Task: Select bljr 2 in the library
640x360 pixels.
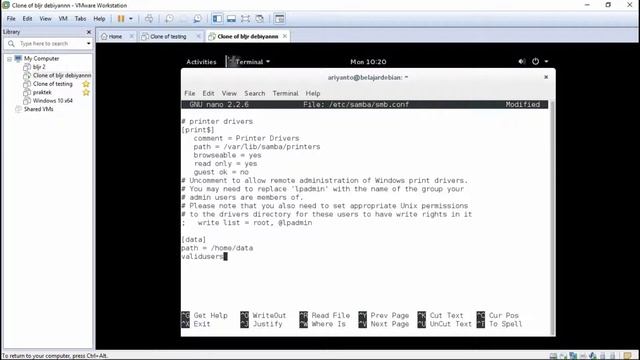Action: pos(39,67)
